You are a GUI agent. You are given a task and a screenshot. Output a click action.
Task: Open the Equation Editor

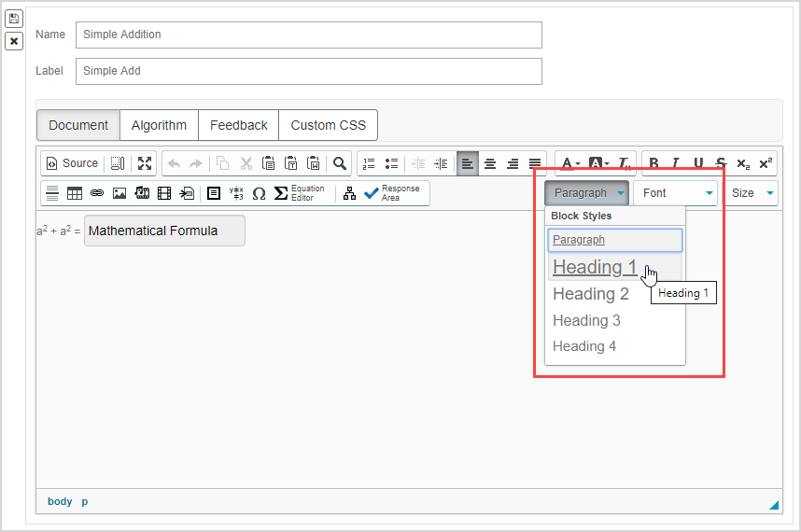(x=300, y=193)
